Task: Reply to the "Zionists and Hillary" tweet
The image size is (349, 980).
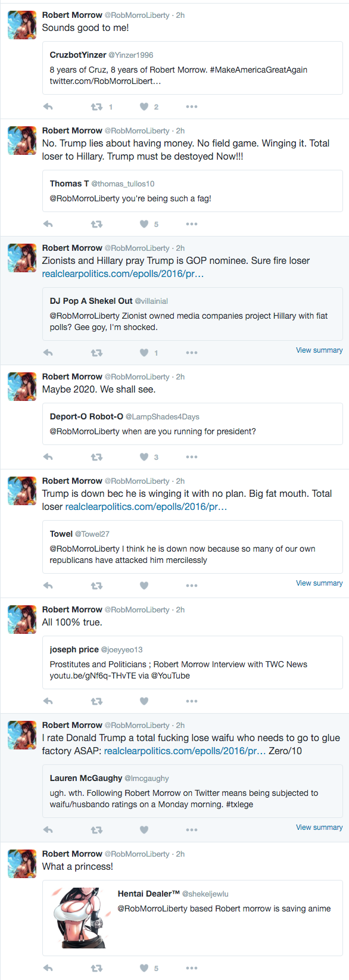Action: [48, 353]
